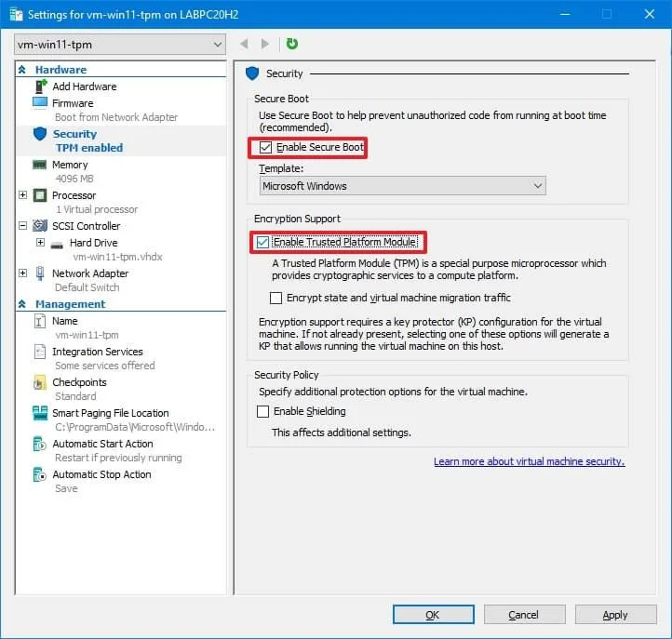Open the vm-win11-tpm machine dropdown
This screenshot has height=639, width=672.
pos(120,45)
